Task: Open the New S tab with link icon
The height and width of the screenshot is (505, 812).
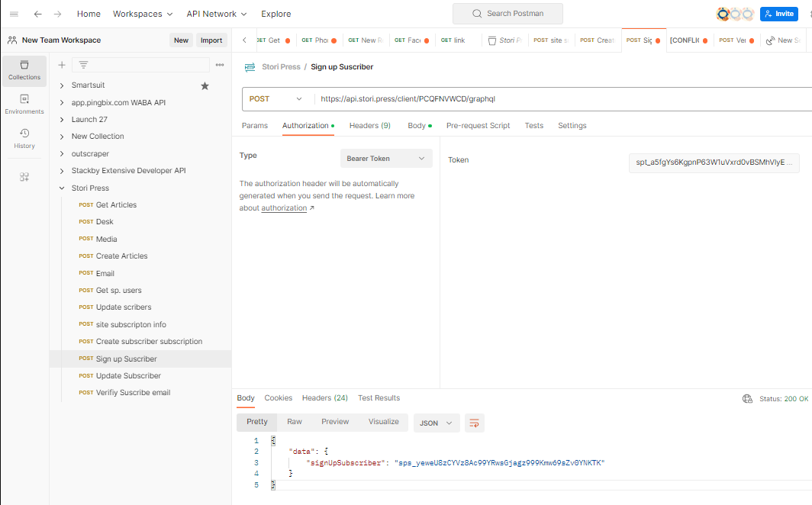Action: click(784, 40)
